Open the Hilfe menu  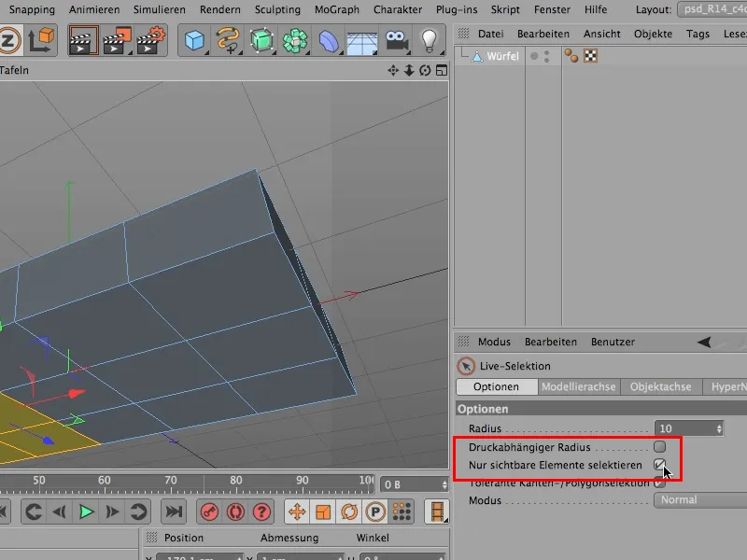(x=596, y=9)
